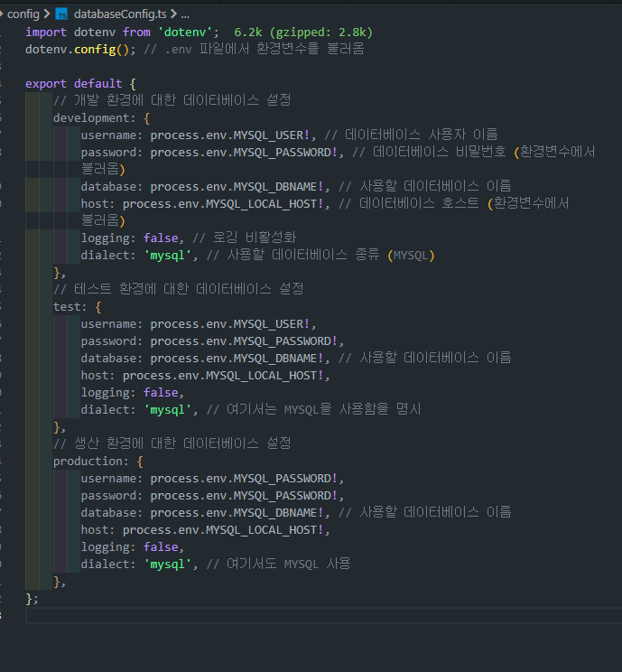Click MYSQL_DBNAME in the development database line

[x=275, y=186]
